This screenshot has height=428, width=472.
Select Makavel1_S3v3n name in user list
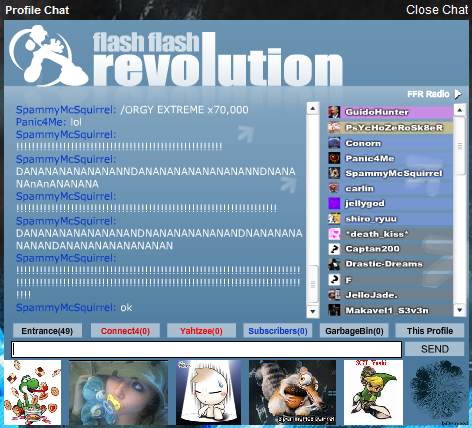387,310
